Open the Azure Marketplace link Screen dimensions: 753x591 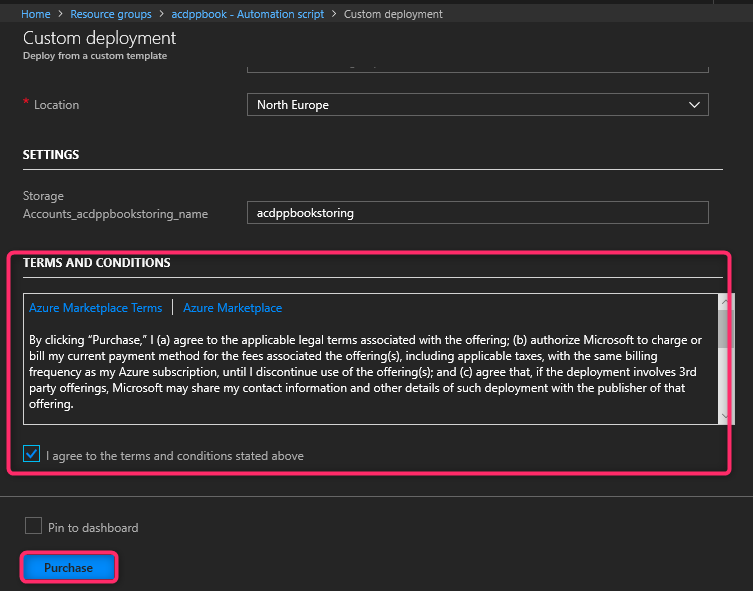(232, 308)
